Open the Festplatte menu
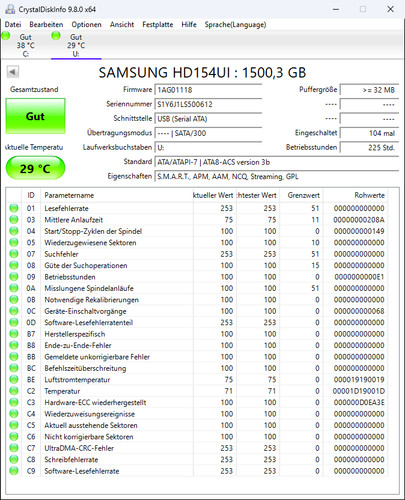Viewport: 405px width, 500px height. (158, 25)
